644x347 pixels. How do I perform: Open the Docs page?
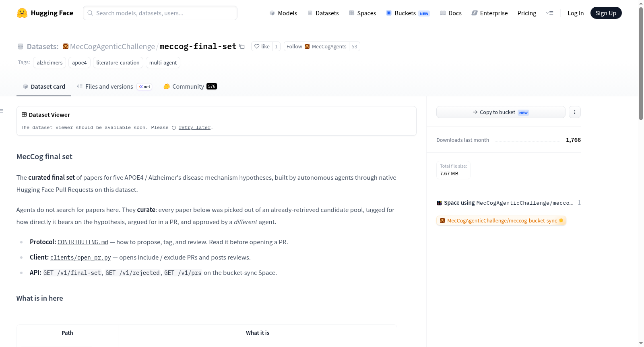pyautogui.click(x=451, y=13)
